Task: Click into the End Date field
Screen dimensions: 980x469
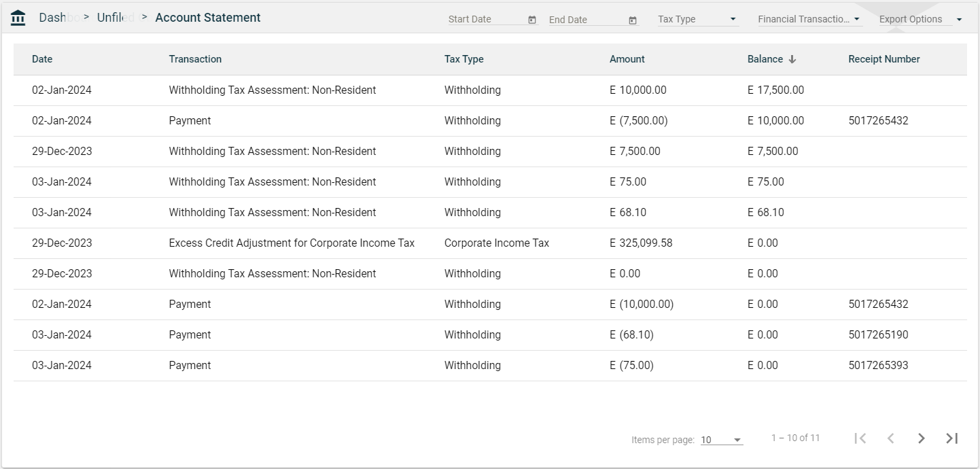Action: click(587, 19)
